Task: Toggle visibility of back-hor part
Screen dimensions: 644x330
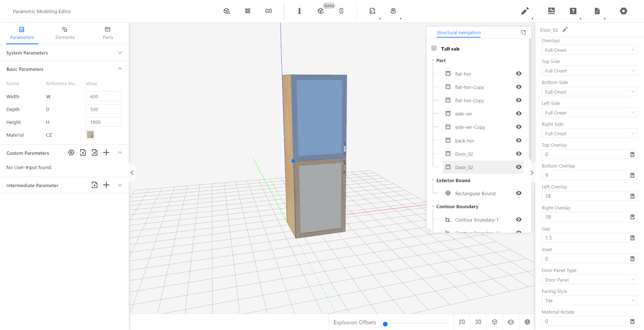Action: click(x=519, y=141)
